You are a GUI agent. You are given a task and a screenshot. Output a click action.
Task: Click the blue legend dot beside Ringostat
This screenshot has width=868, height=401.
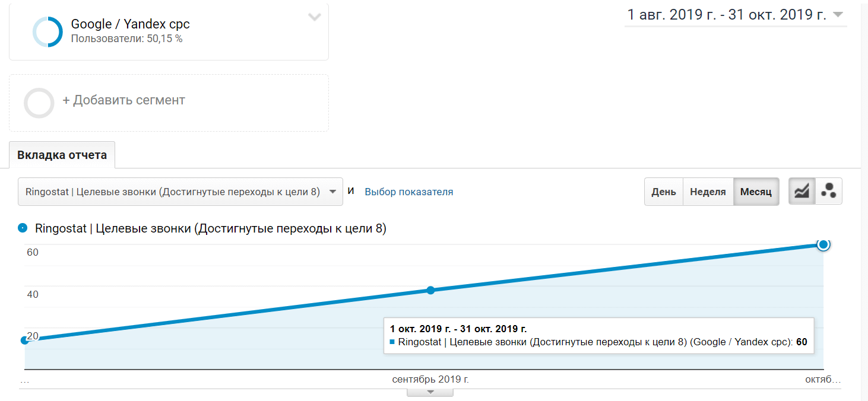(23, 228)
